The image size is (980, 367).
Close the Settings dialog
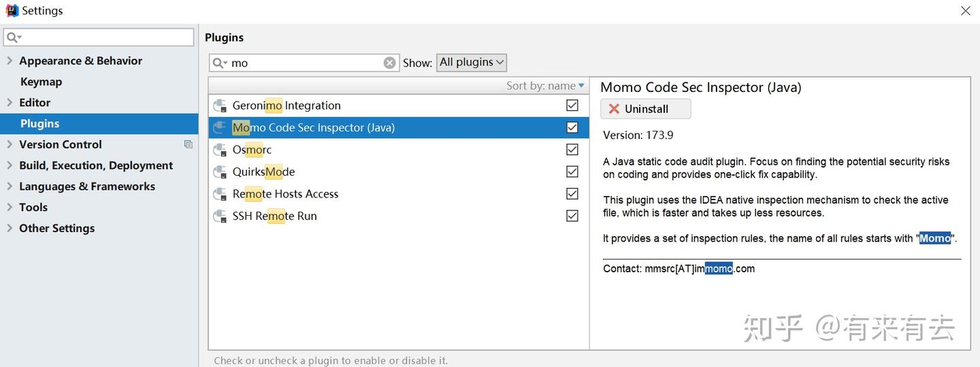point(966,11)
